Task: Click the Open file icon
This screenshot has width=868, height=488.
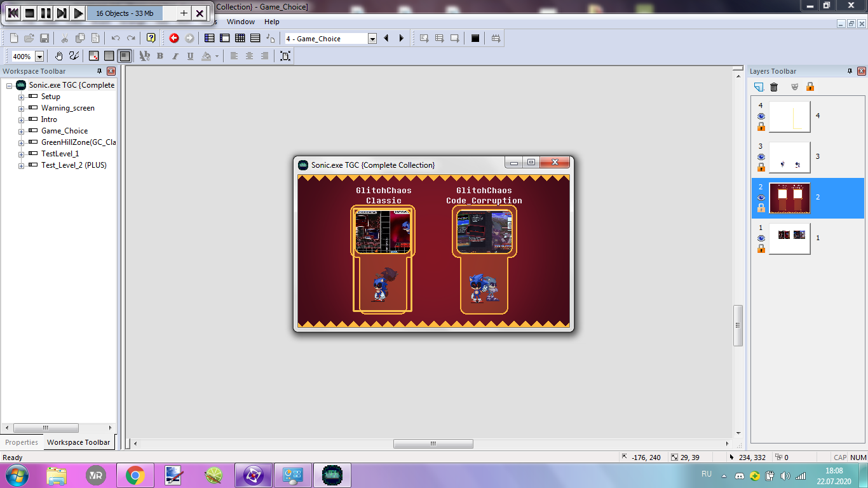Action: pos(29,38)
